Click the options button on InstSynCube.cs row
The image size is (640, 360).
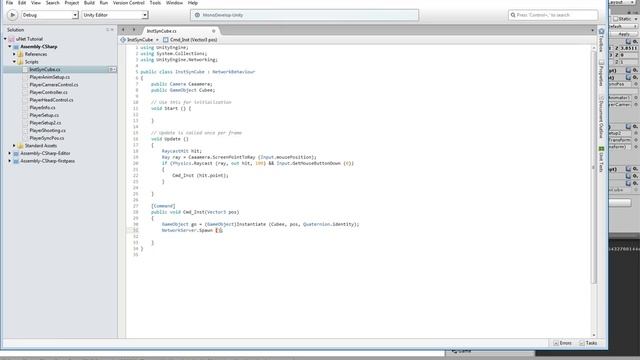112,70
